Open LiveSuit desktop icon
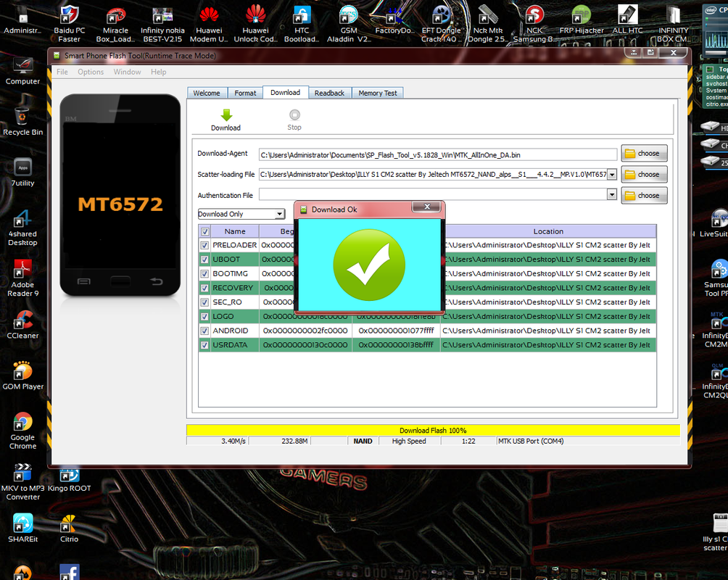The height and width of the screenshot is (580, 728). click(715, 223)
